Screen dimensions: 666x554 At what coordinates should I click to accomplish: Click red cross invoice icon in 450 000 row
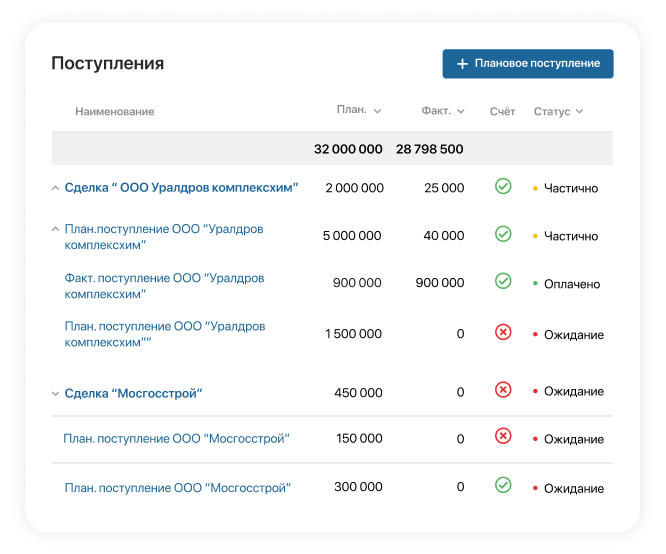click(x=503, y=390)
